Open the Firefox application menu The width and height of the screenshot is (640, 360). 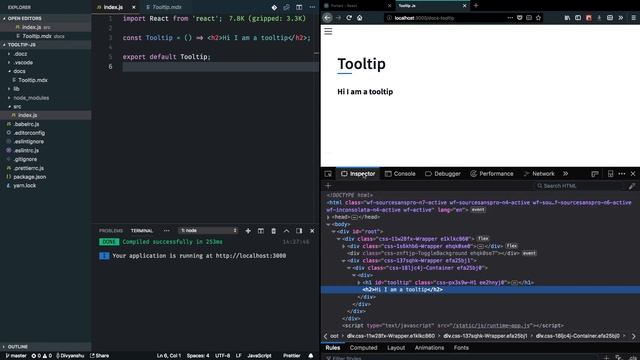click(633, 18)
